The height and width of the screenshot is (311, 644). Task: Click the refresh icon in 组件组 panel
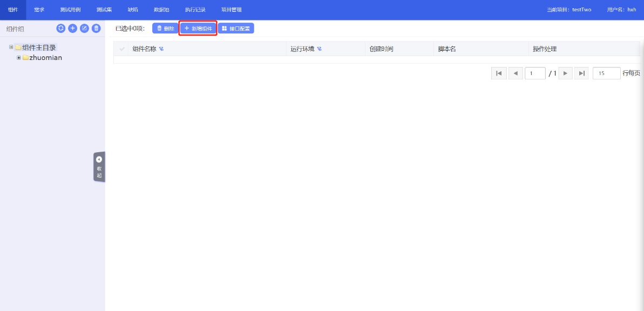point(61,29)
